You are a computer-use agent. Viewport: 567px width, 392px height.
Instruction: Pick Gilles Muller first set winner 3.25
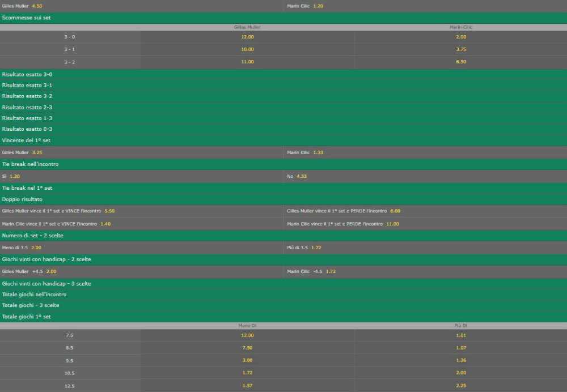(37, 152)
